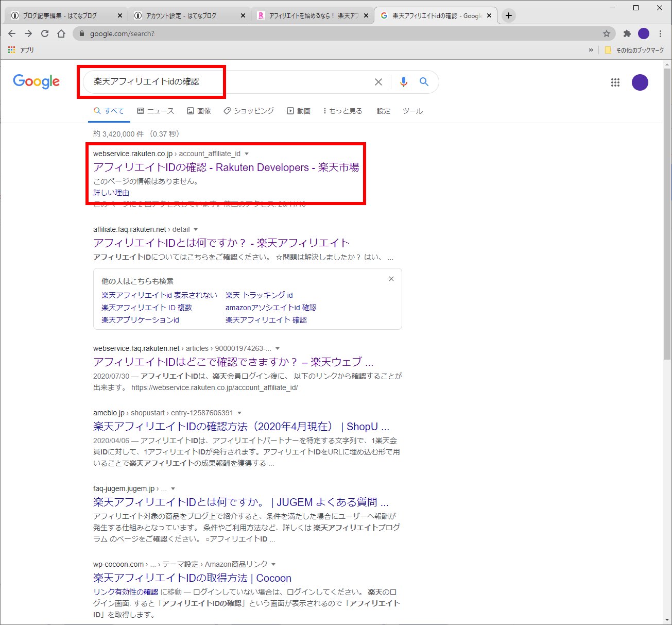Screen dimensions: 672x625
Task: Bookmark this page with the star icon
Action: pyautogui.click(x=607, y=33)
